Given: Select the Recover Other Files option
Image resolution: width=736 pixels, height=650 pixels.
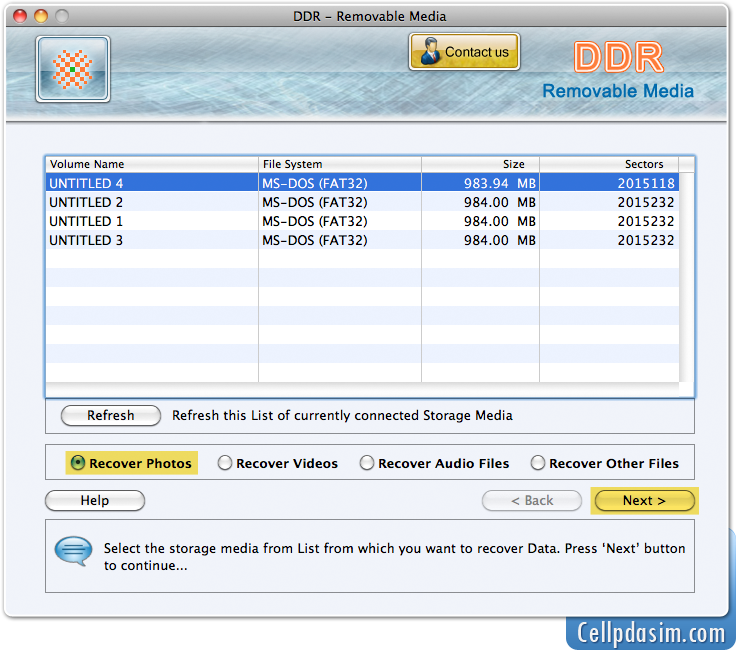Looking at the screenshot, I should pyautogui.click(x=605, y=463).
